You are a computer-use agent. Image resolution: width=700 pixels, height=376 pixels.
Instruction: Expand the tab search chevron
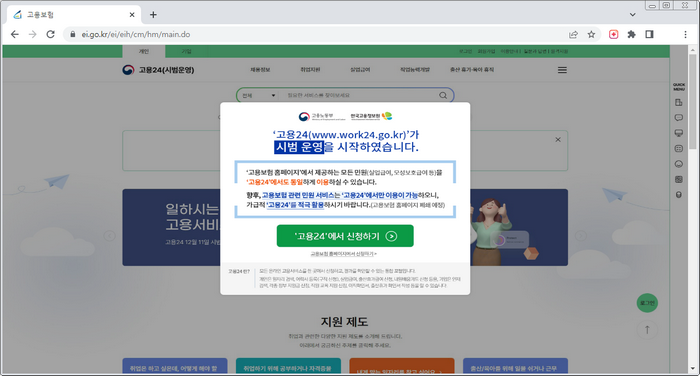pos(633,15)
